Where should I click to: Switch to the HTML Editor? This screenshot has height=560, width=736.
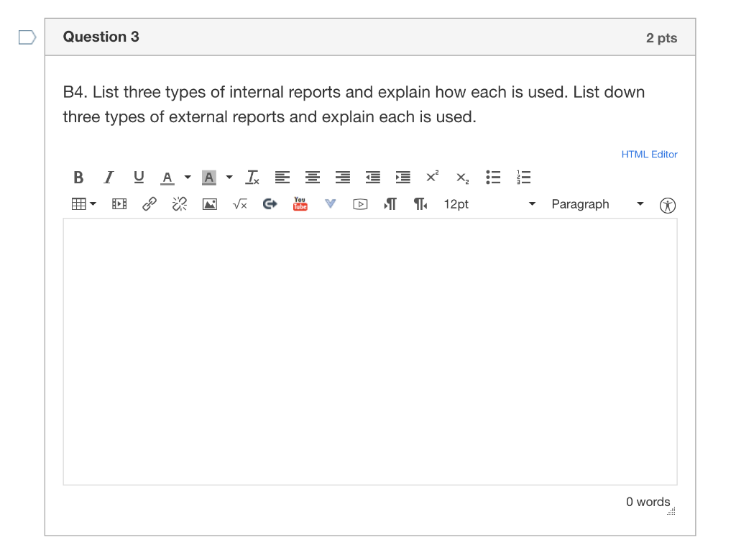click(649, 155)
